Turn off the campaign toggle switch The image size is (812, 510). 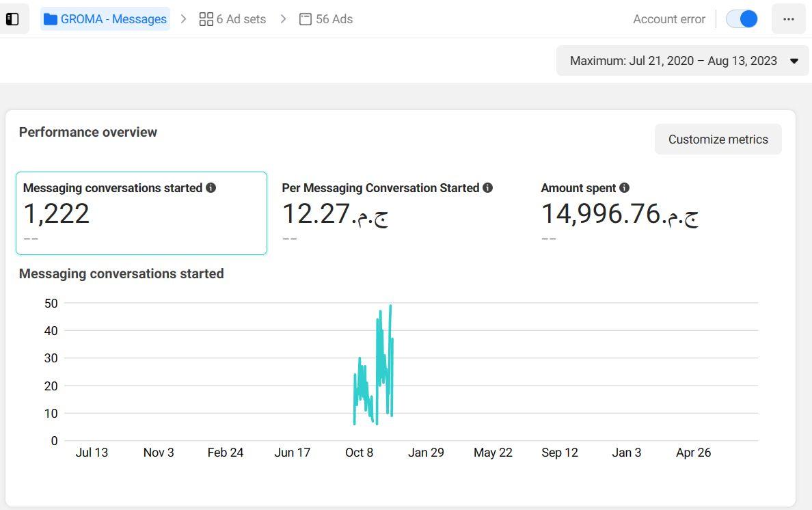point(742,19)
